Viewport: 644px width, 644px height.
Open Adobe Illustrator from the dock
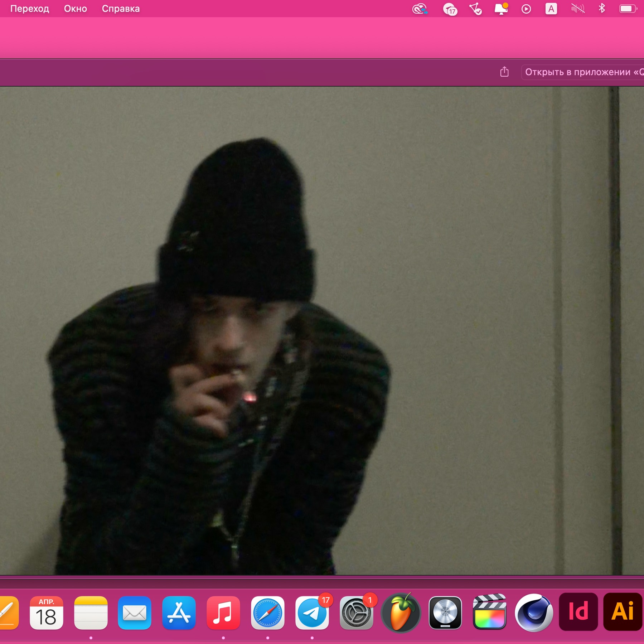pos(623,612)
